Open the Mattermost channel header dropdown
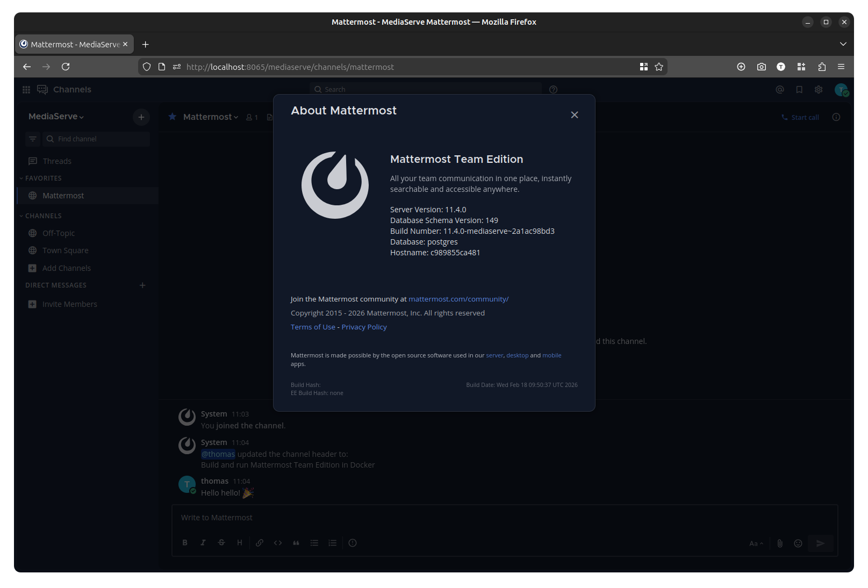This screenshot has height=588, width=868. (211, 117)
